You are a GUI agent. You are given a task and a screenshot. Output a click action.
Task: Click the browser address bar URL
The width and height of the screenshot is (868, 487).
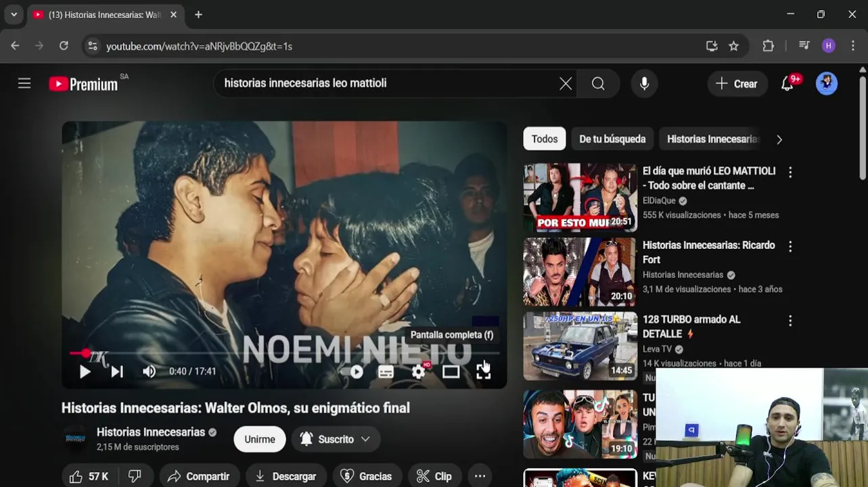click(199, 46)
